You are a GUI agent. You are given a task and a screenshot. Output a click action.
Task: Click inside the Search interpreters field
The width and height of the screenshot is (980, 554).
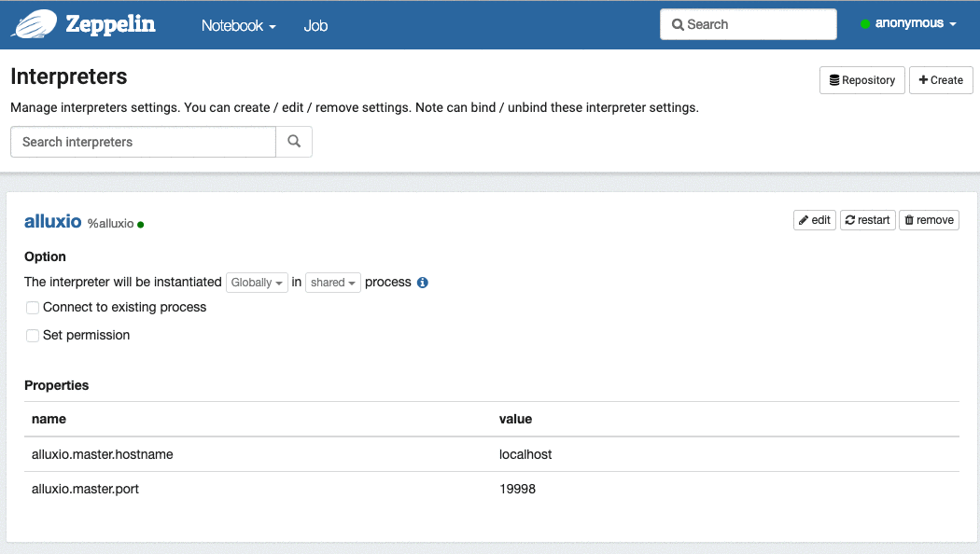140,142
